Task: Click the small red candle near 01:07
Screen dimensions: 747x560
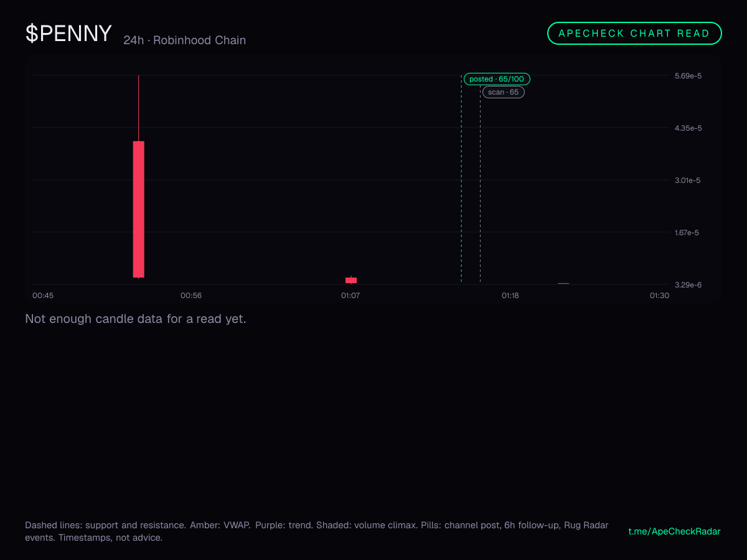Action: (351, 280)
